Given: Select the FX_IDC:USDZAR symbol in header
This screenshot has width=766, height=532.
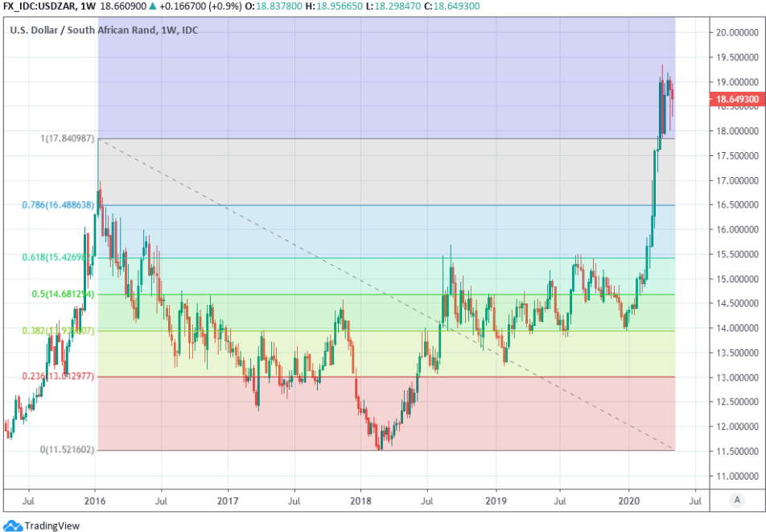Looking at the screenshot, I should point(39,6).
